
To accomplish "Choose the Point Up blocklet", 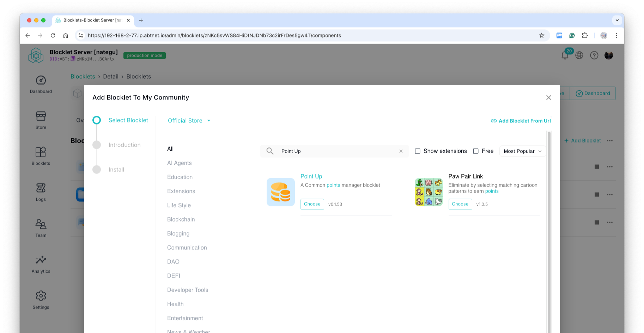I will [312, 204].
